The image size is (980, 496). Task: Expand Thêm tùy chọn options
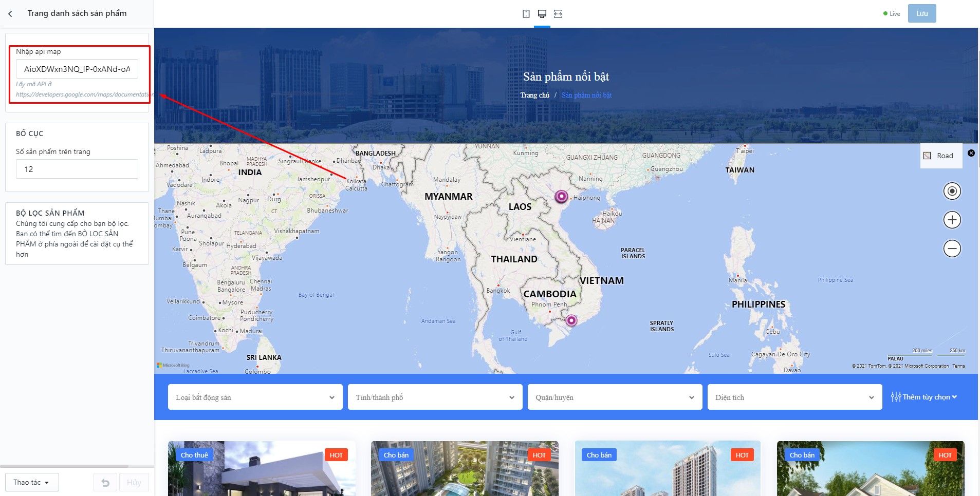pyautogui.click(x=924, y=397)
